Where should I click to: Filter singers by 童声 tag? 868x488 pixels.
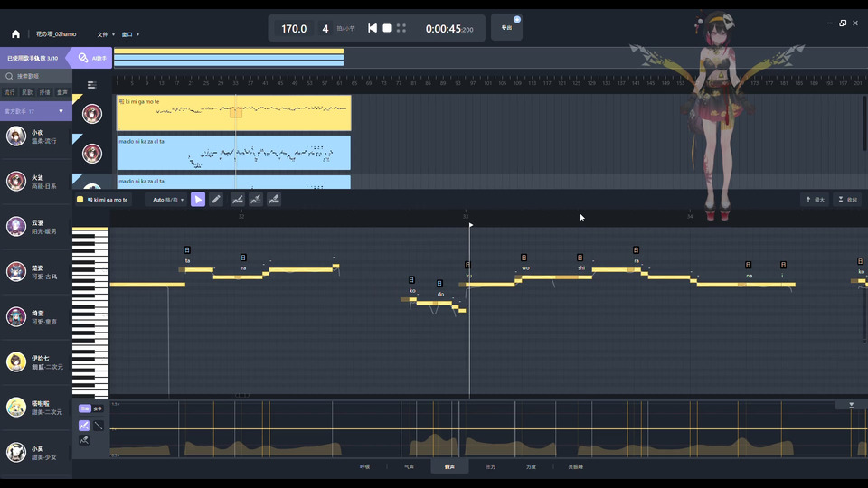click(62, 92)
